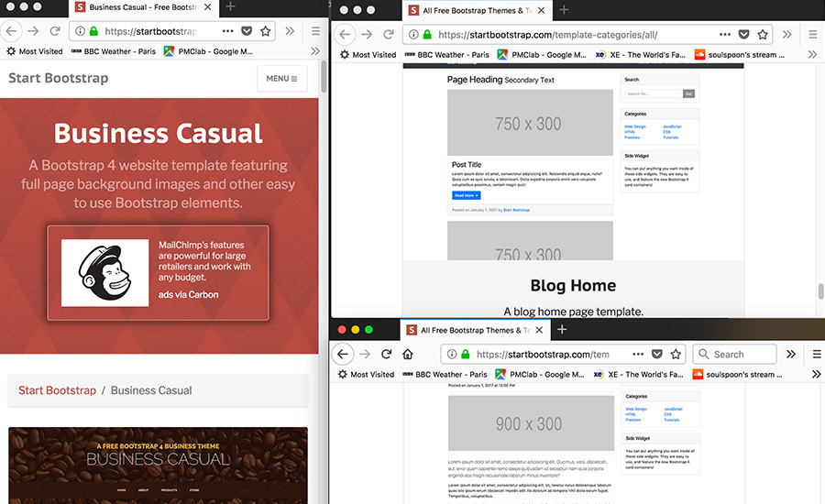Expand toolbar overflow chevrons in bottom-right window
This screenshot has height=504, width=825.
tap(791, 354)
